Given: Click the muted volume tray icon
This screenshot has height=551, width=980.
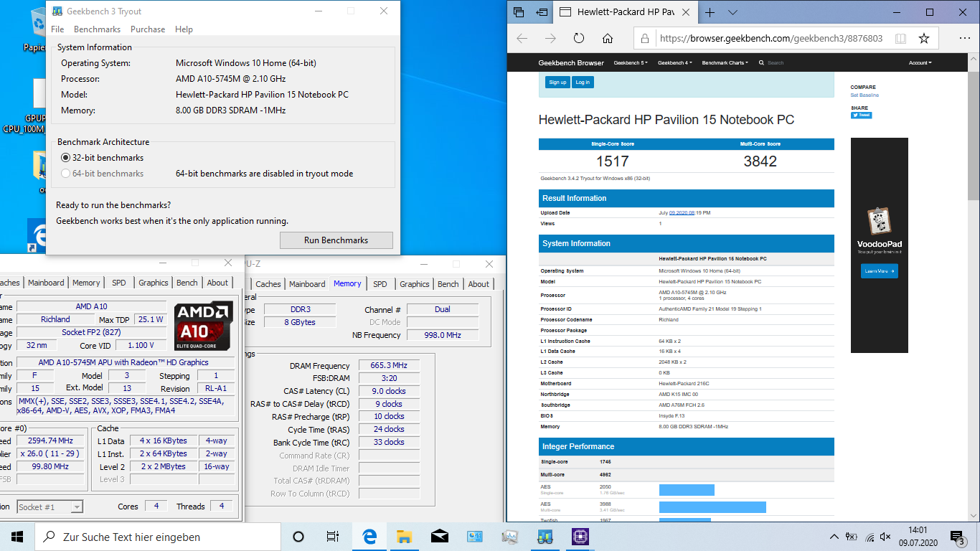Looking at the screenshot, I should [886, 537].
